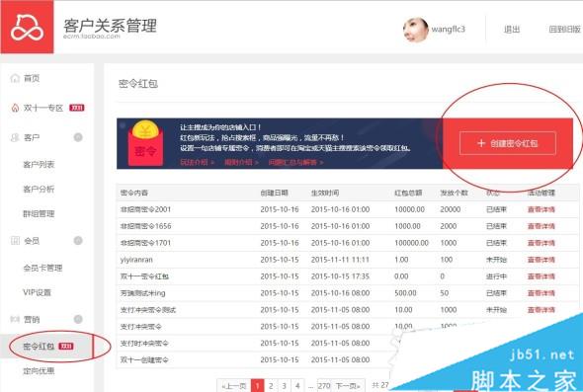Viewport: 583px width, 392px height.
Task: Open the 玩法介绍 link in banner
Action: (x=197, y=162)
